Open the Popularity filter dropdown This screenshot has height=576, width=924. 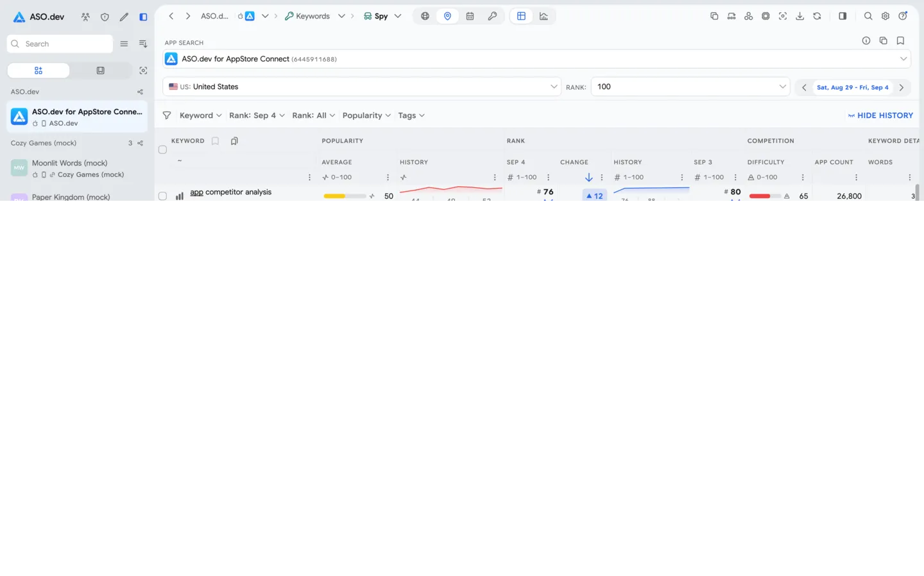pyautogui.click(x=366, y=115)
